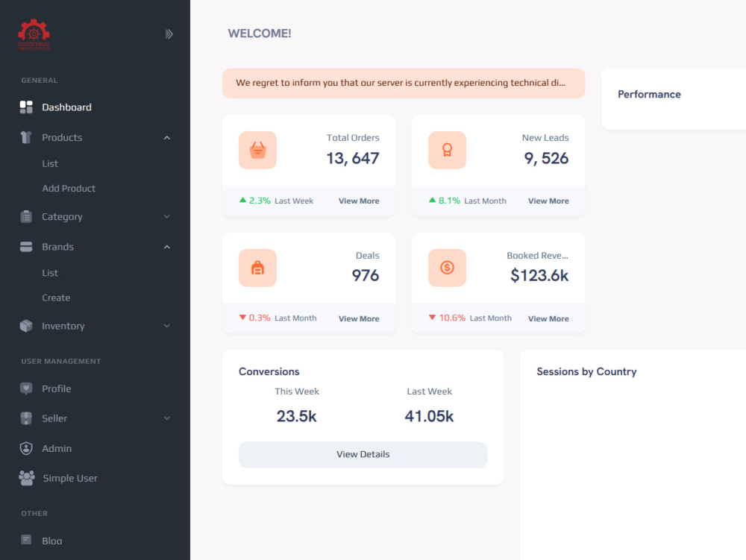
Task: Collapse the Brands submenu chevron
Action: point(167,248)
